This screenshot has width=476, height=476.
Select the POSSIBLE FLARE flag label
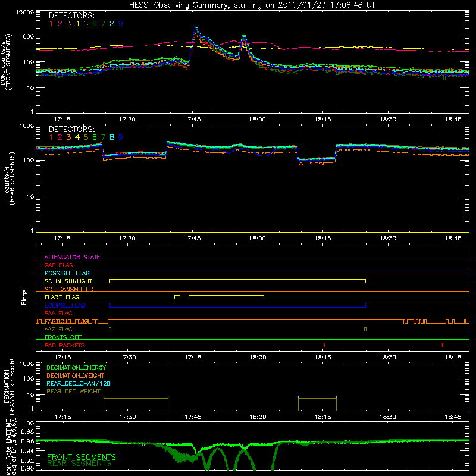click(68, 273)
